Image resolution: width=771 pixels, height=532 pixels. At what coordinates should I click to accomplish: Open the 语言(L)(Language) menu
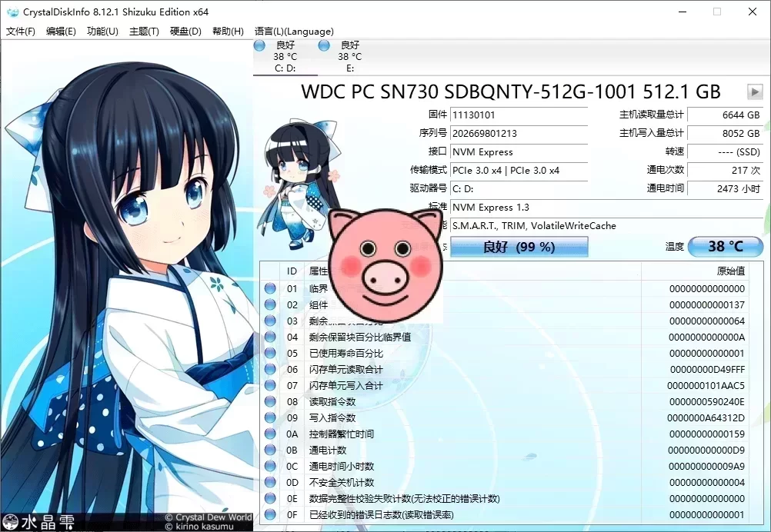click(294, 32)
